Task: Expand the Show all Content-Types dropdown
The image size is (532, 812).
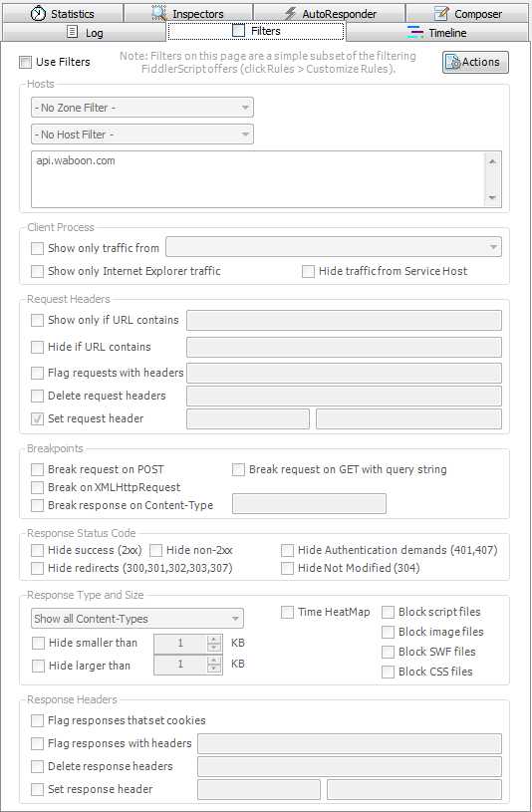Action: [x=137, y=619]
